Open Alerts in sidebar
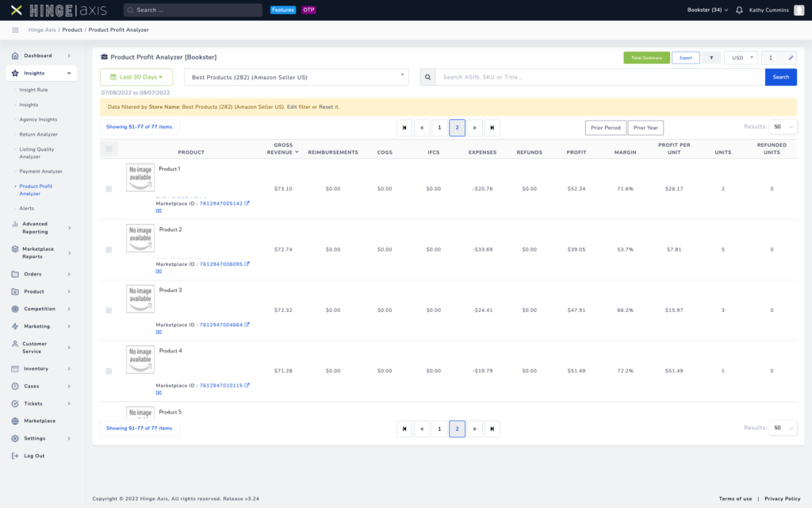This screenshot has width=812, height=508. tap(26, 209)
